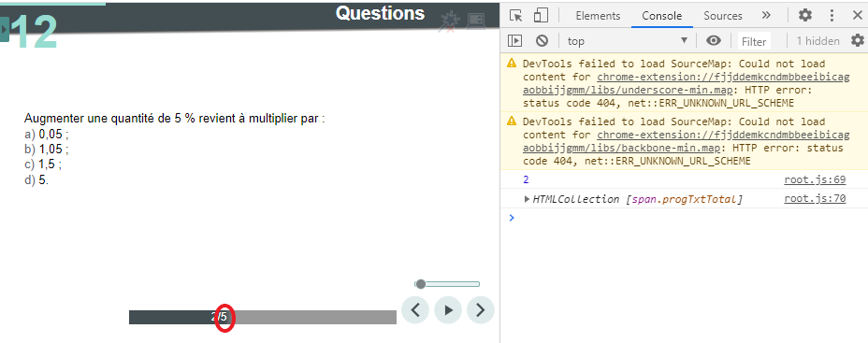Open the root.js:70 source link

[x=815, y=199]
